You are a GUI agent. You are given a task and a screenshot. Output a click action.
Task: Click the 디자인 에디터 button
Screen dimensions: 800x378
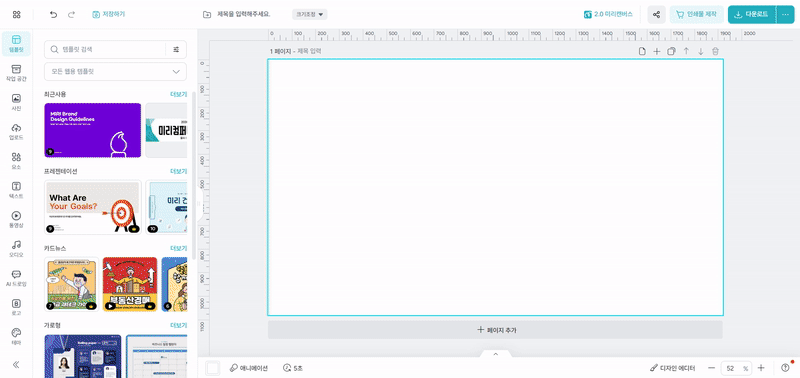pyautogui.click(x=672, y=368)
